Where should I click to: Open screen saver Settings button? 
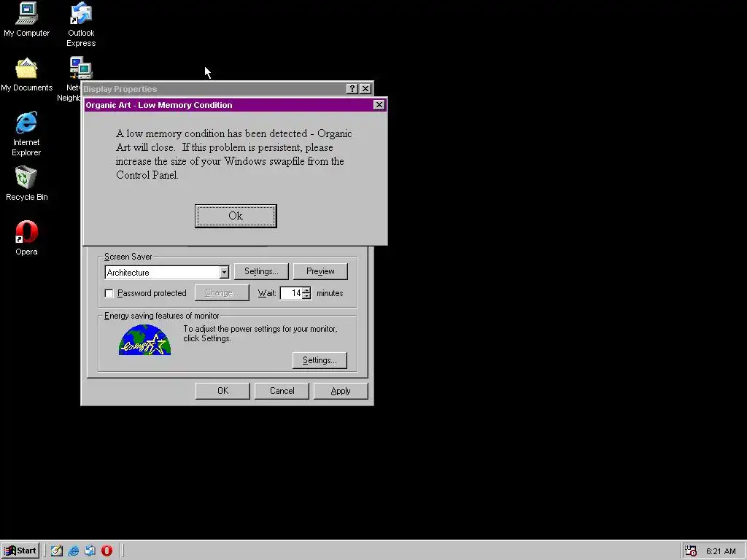[x=261, y=271]
